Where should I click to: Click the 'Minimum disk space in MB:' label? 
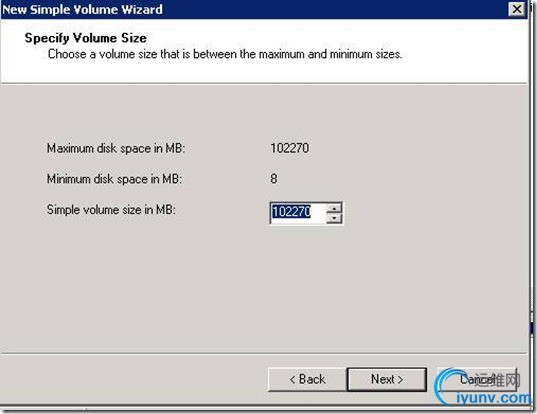click(x=114, y=179)
